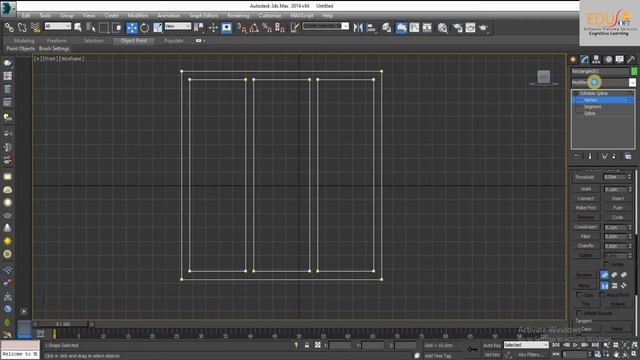Click the Connect button

coord(586,198)
